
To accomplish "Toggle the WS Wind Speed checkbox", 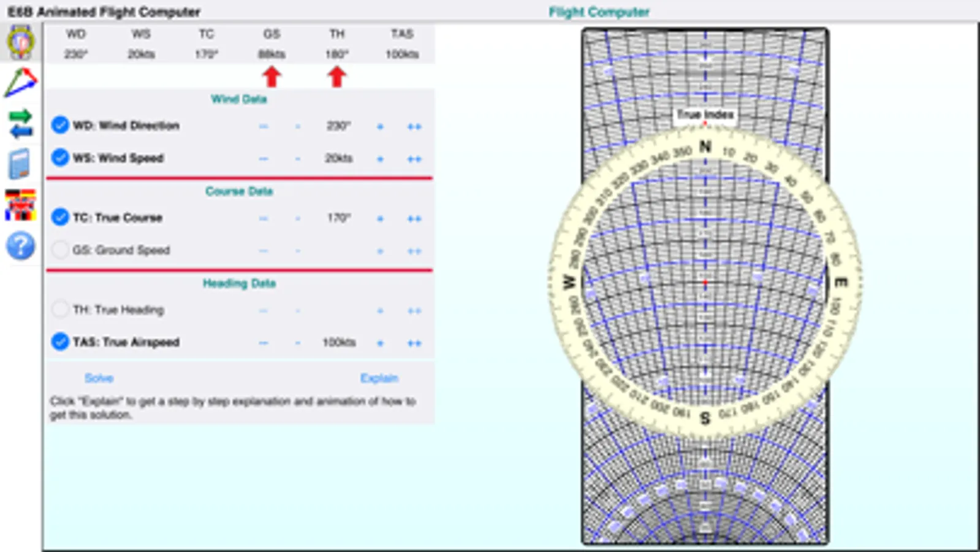I will (60, 158).
